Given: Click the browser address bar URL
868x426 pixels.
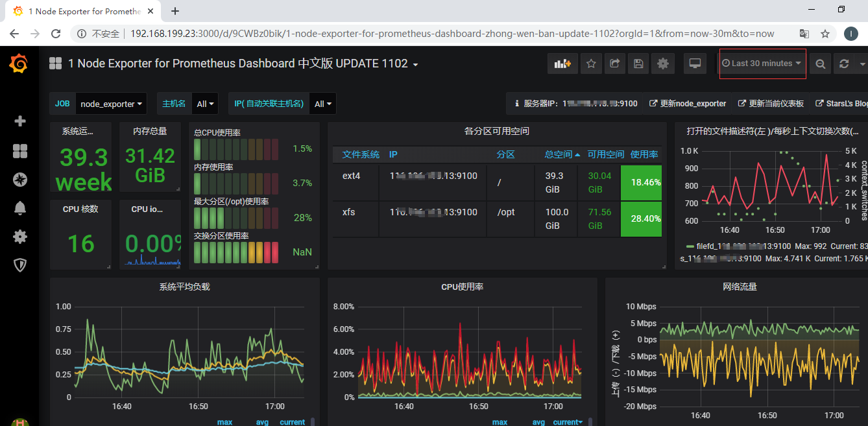Looking at the screenshot, I should point(452,34).
